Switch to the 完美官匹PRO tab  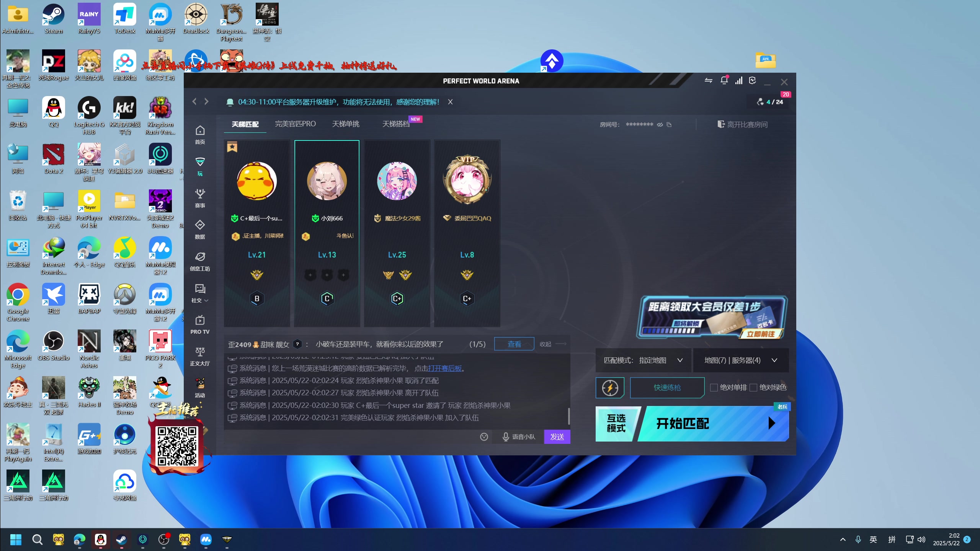click(x=295, y=124)
